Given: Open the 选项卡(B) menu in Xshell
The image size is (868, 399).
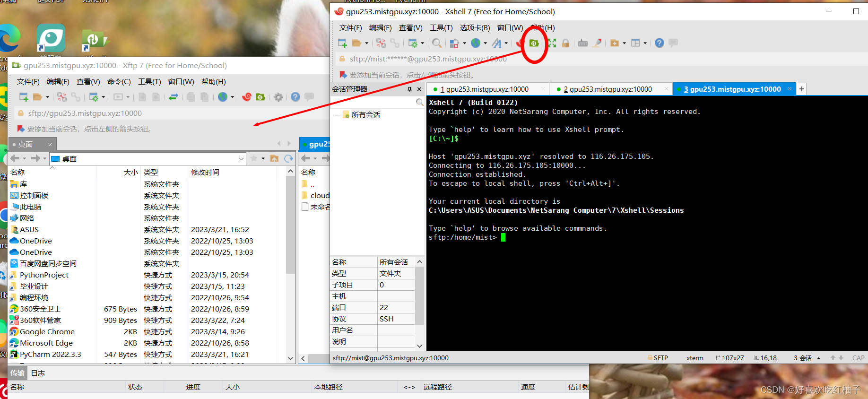Looking at the screenshot, I should point(475,28).
